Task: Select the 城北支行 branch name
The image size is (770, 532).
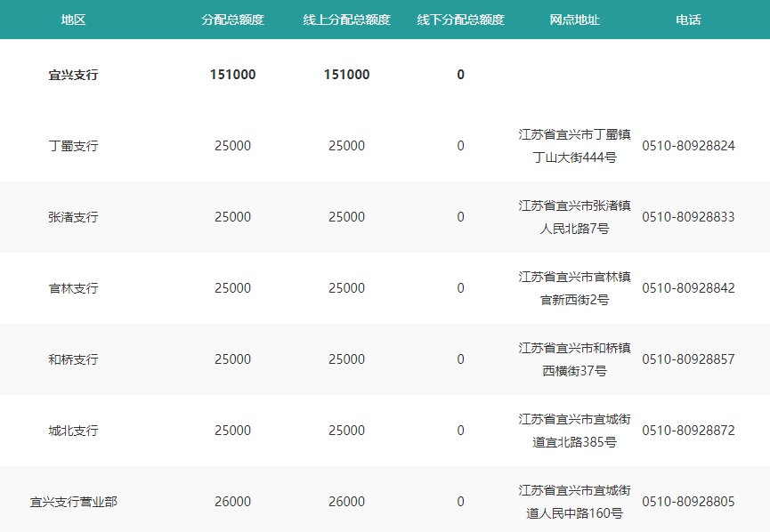Action: 73,431
